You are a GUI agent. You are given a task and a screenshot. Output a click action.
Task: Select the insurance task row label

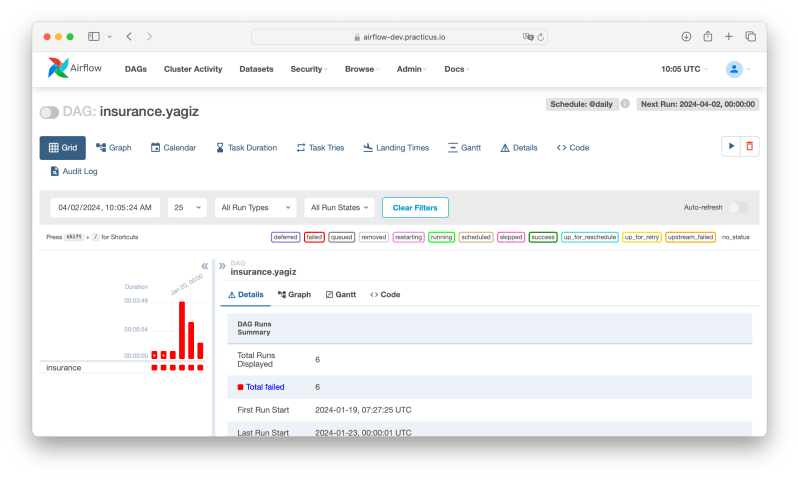click(64, 367)
